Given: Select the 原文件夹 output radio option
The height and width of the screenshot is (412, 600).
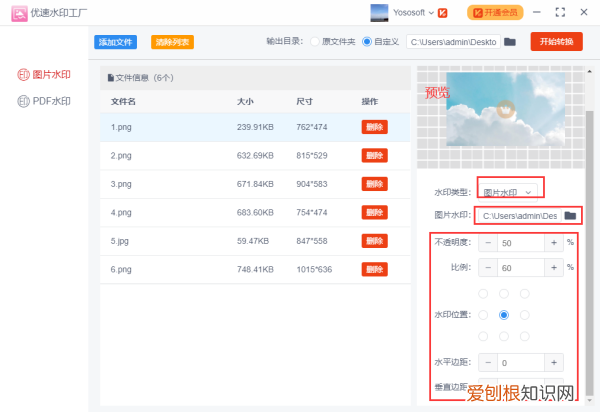Looking at the screenshot, I should click(x=315, y=41).
